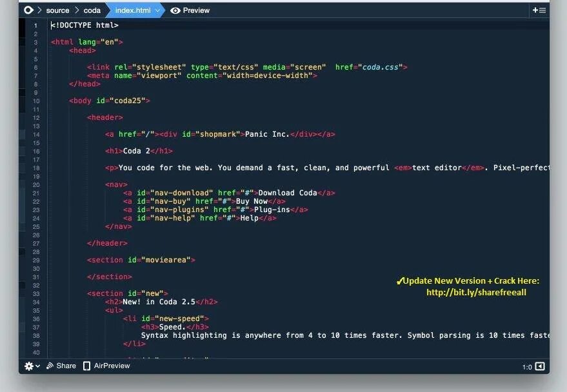Click line number 33 in gutter

pyautogui.click(x=35, y=294)
